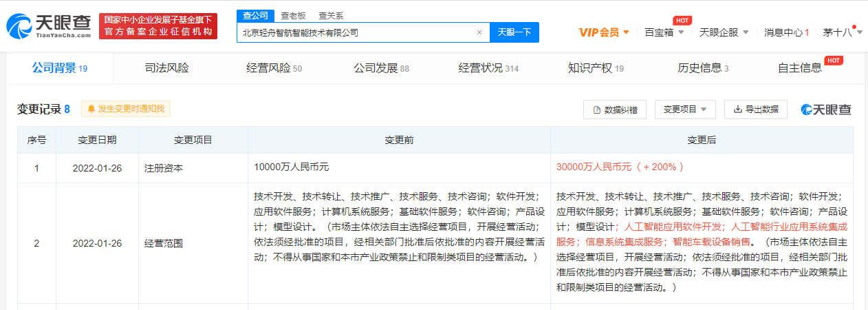Switch to the 查老板 search tab
868x310 pixels.
(294, 15)
